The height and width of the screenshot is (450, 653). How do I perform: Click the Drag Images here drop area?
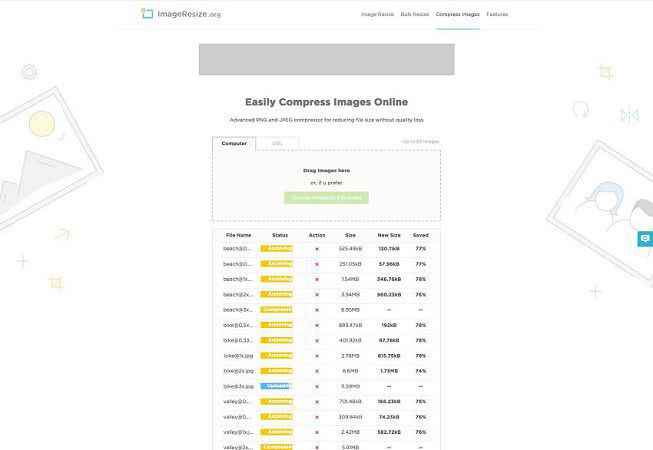click(x=326, y=171)
